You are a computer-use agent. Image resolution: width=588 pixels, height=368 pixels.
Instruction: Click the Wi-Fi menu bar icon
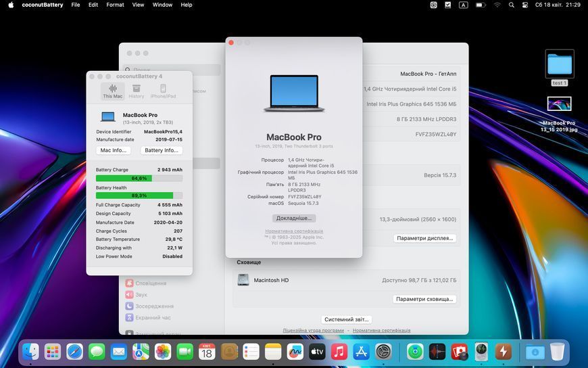coord(497,5)
